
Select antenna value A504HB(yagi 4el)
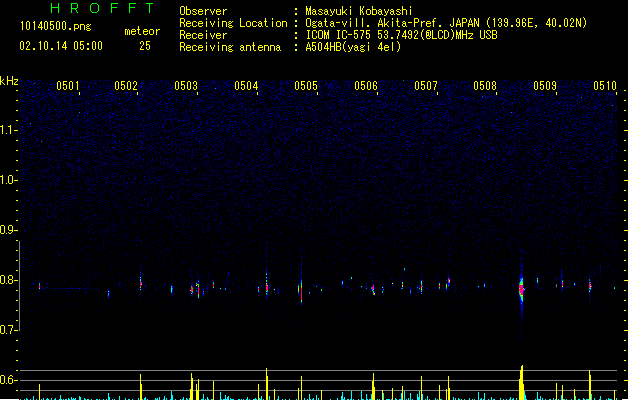point(353,47)
